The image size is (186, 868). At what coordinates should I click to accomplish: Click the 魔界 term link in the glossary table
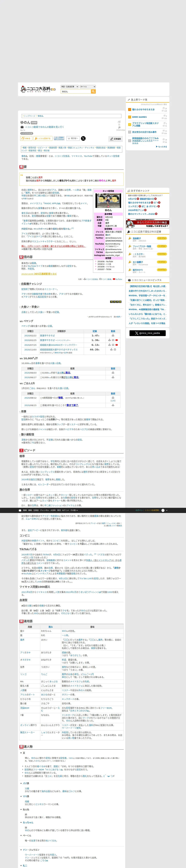click(22, 640)
